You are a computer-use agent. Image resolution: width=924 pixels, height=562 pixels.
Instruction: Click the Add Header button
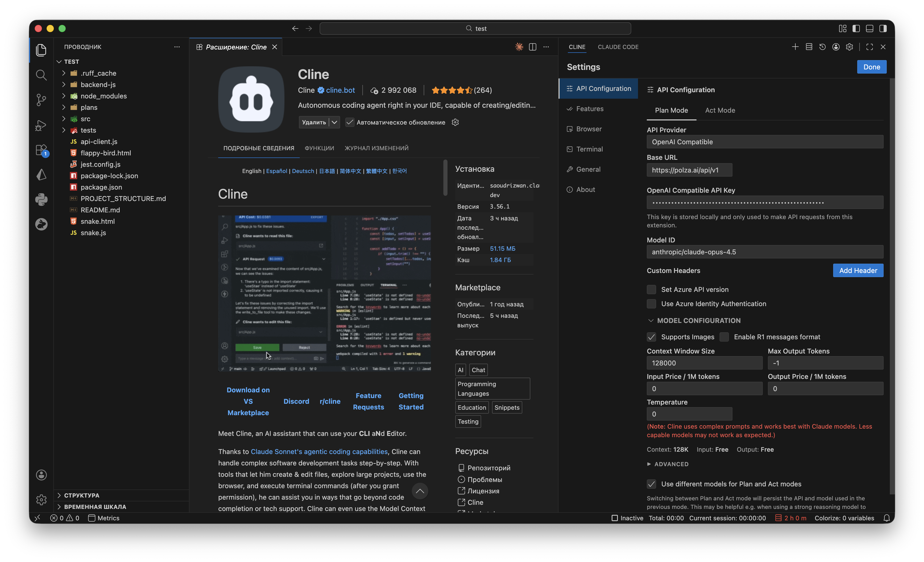coord(858,270)
